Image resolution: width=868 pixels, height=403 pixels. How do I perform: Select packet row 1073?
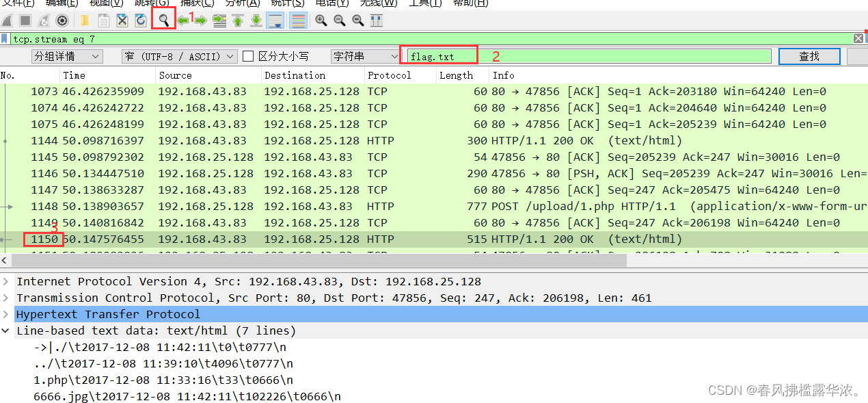click(x=434, y=91)
